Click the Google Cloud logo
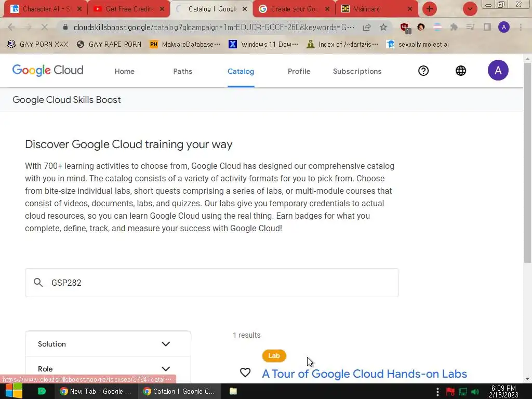 point(48,70)
